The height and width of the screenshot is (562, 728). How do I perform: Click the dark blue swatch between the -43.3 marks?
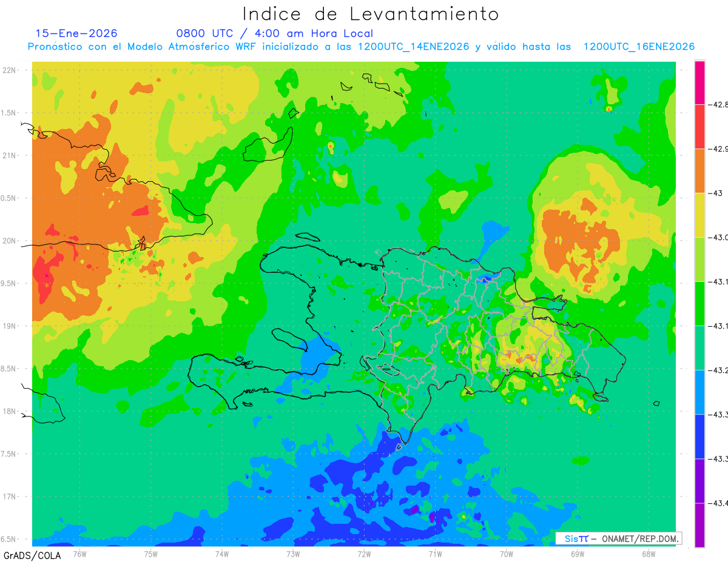[x=699, y=437]
